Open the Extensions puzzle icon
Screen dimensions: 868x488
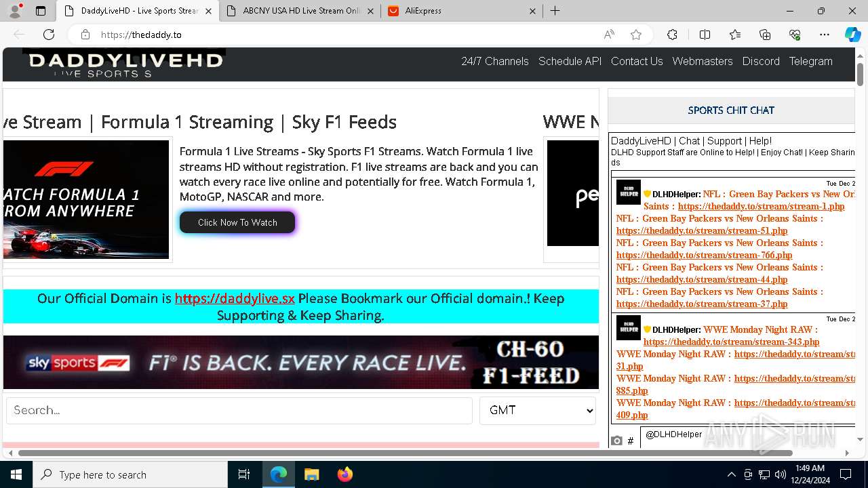point(672,35)
